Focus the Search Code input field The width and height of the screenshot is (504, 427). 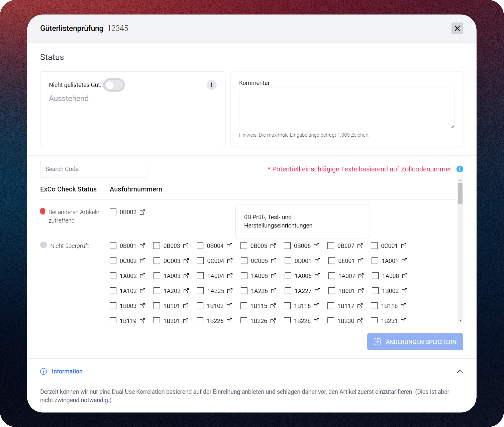(94, 169)
